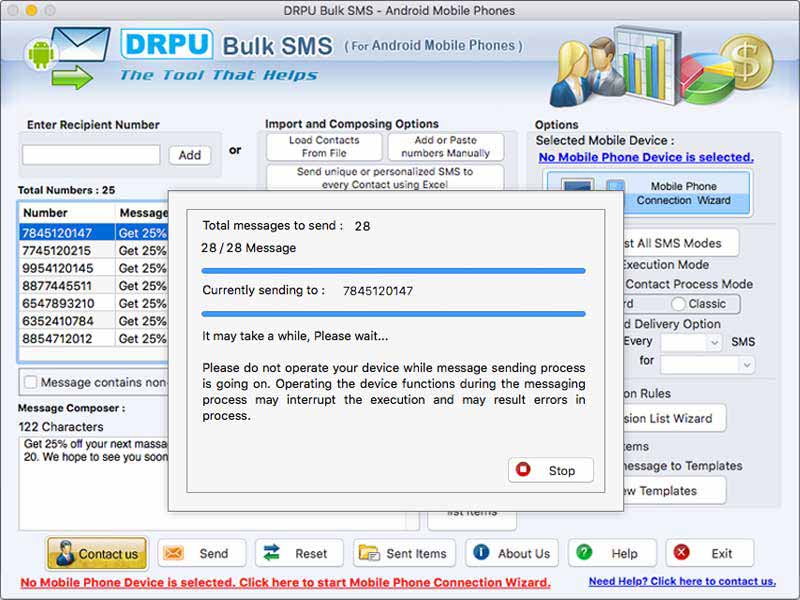Click Load Contacts From File

point(322,146)
